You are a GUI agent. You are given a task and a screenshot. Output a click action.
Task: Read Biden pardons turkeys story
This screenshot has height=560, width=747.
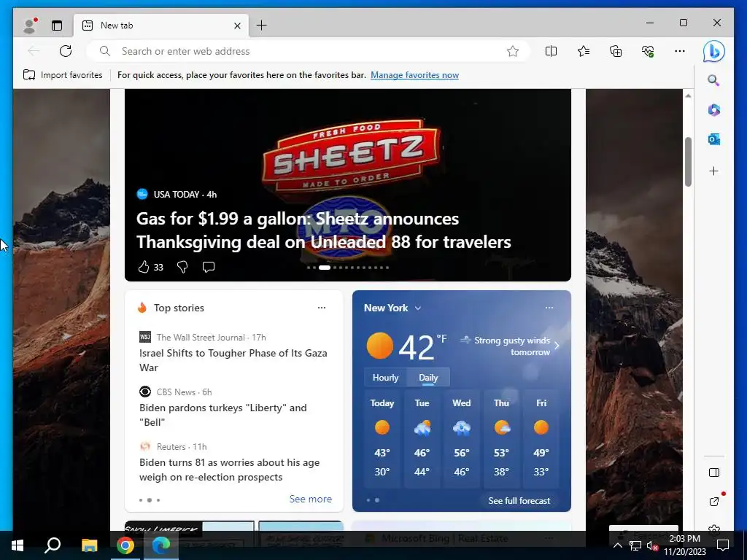coord(223,415)
